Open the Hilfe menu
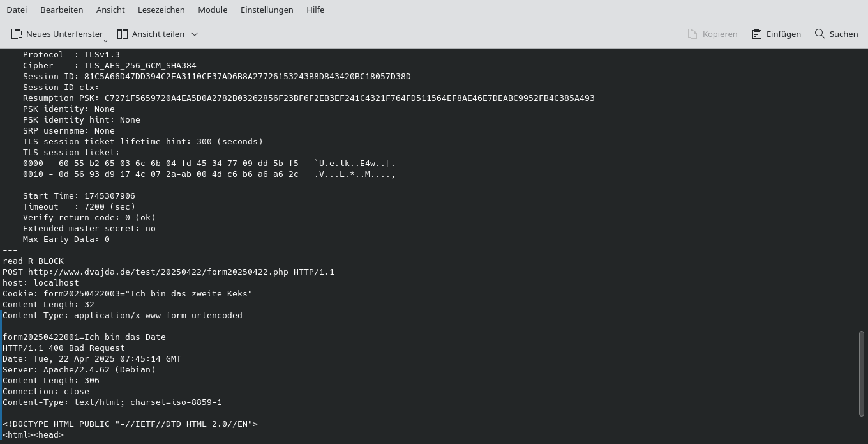The height and width of the screenshot is (444, 868). pyautogui.click(x=315, y=10)
